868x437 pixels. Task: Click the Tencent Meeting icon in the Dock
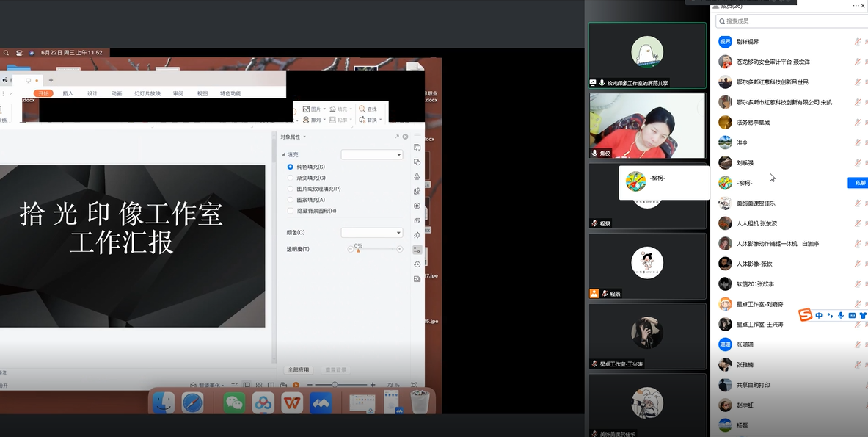pos(321,402)
